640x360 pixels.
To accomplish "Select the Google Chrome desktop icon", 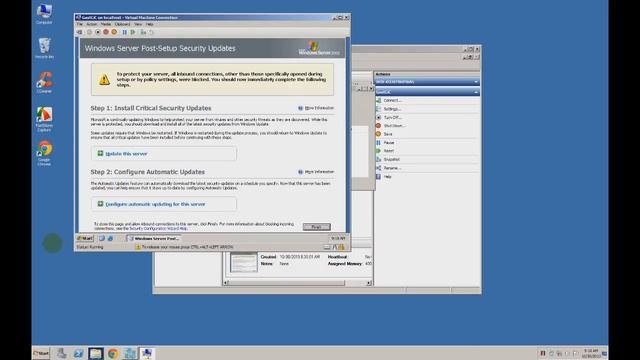I will tap(44, 153).
